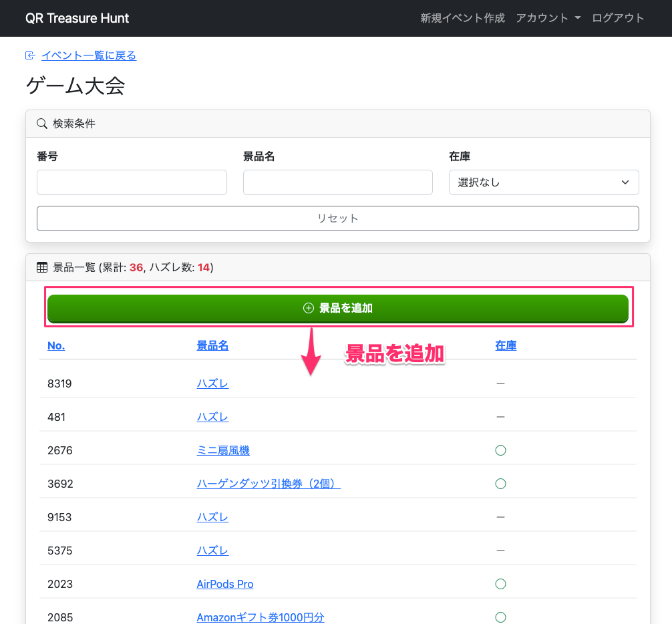Expand the アカウント dropdown menu
672x624 pixels.
coord(548,18)
